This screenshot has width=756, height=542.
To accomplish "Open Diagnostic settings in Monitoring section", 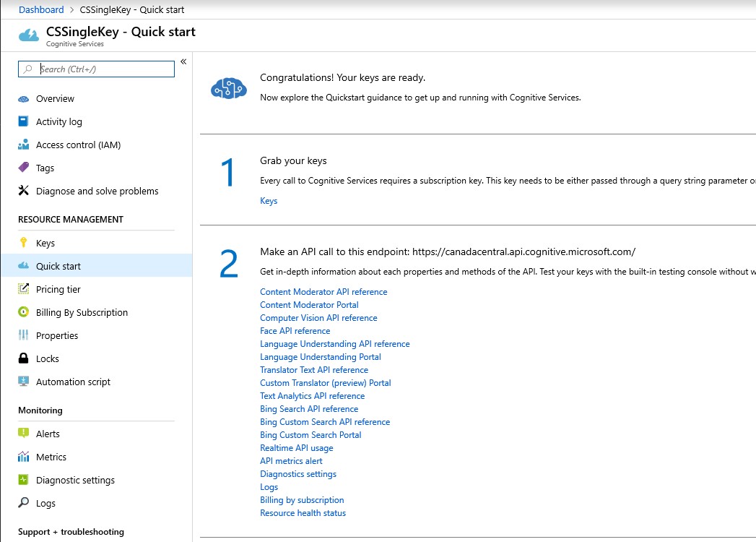I will point(75,481).
